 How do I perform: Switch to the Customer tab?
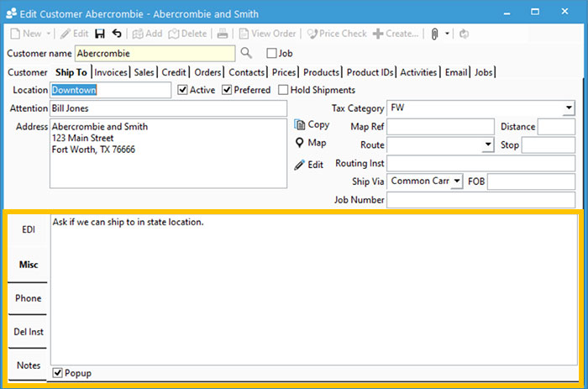click(x=28, y=72)
